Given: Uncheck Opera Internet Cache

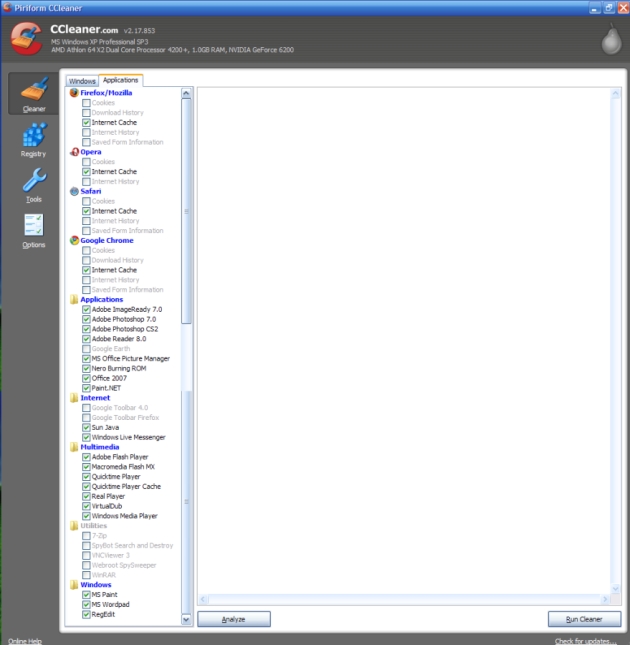Looking at the screenshot, I should click(86, 172).
